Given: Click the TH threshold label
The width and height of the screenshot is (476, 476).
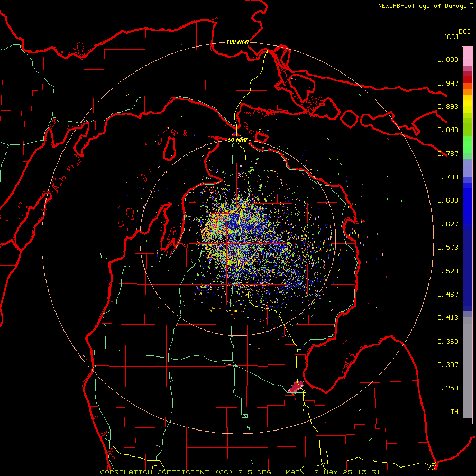Looking at the screenshot, I should tap(454, 412).
